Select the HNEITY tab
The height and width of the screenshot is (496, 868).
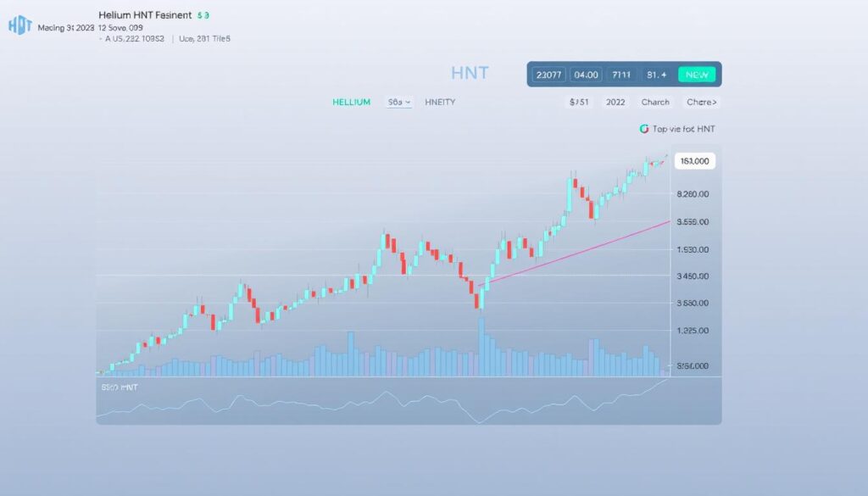pyautogui.click(x=440, y=102)
